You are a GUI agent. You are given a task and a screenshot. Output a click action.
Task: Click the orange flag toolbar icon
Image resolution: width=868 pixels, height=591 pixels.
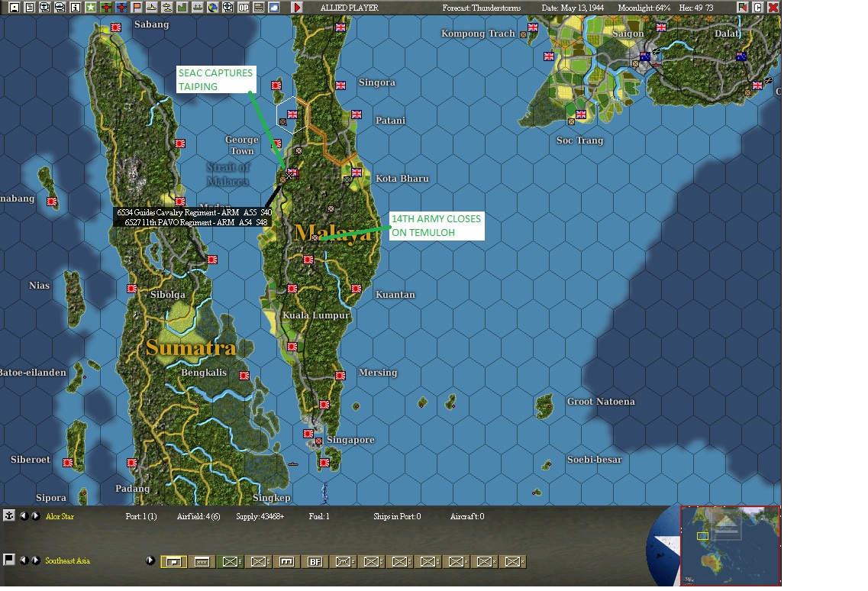pyautogui.click(x=136, y=8)
